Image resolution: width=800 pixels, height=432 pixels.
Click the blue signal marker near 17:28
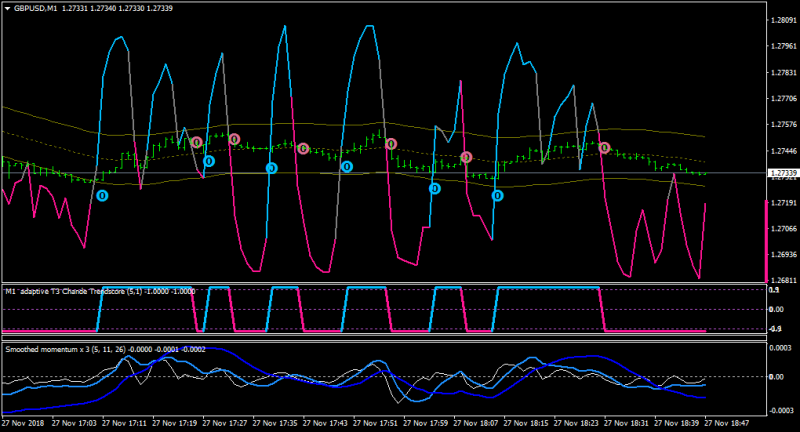tap(209, 161)
